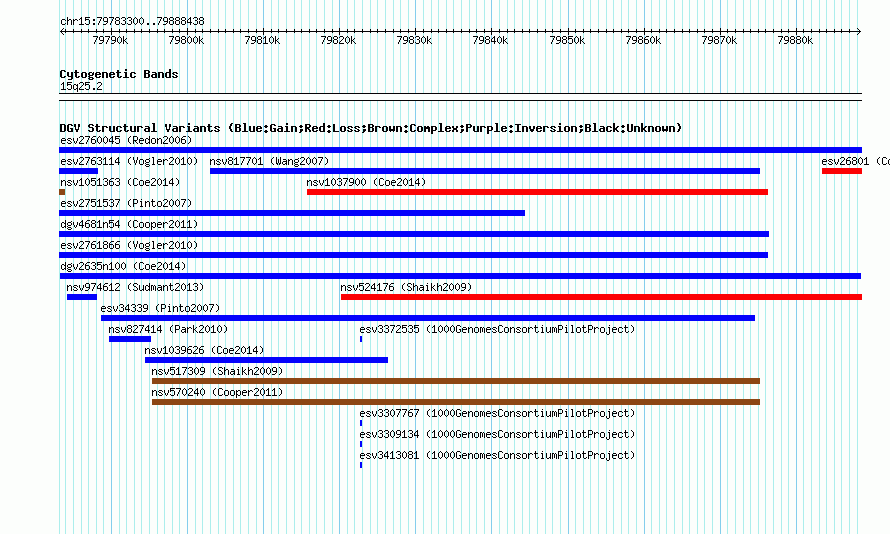Click the chr15:79783300..79888438 coordinate text
The height and width of the screenshot is (534, 890).
[x=132, y=21]
